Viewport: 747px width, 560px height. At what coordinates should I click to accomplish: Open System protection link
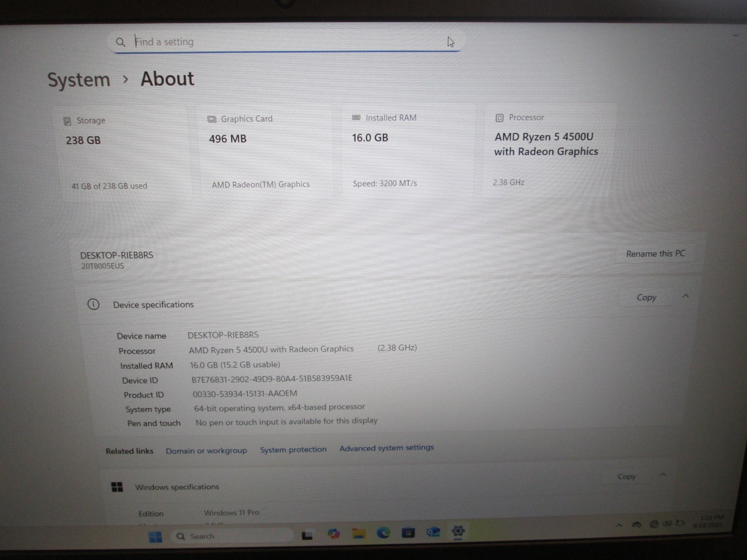pyautogui.click(x=293, y=449)
